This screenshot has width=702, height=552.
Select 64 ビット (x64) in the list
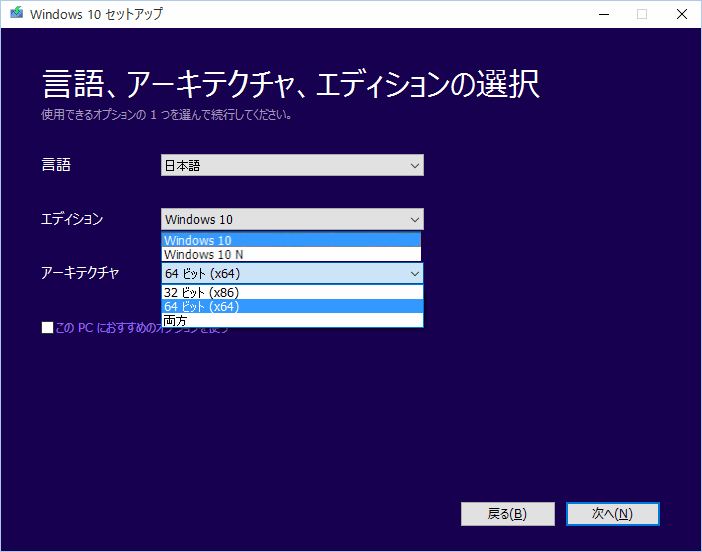292,306
